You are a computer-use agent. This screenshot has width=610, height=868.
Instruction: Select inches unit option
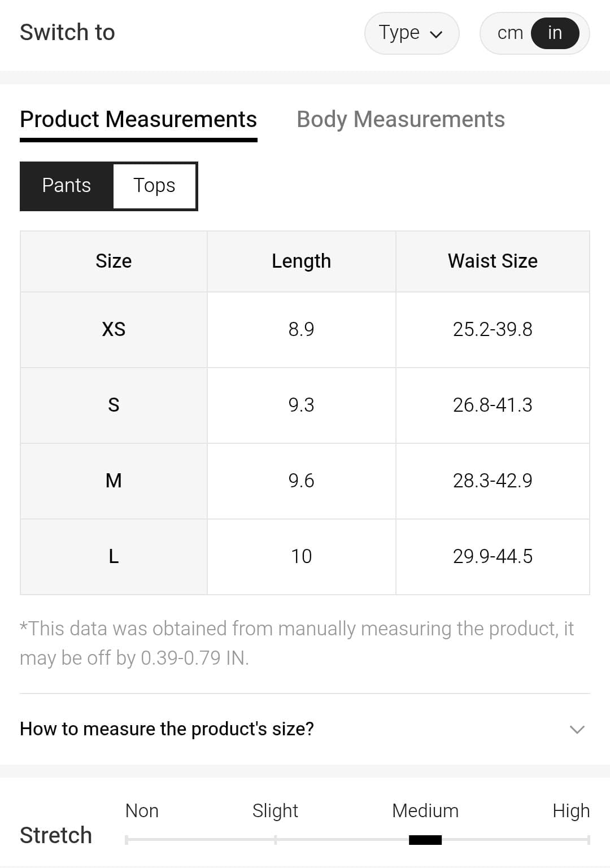pos(555,33)
